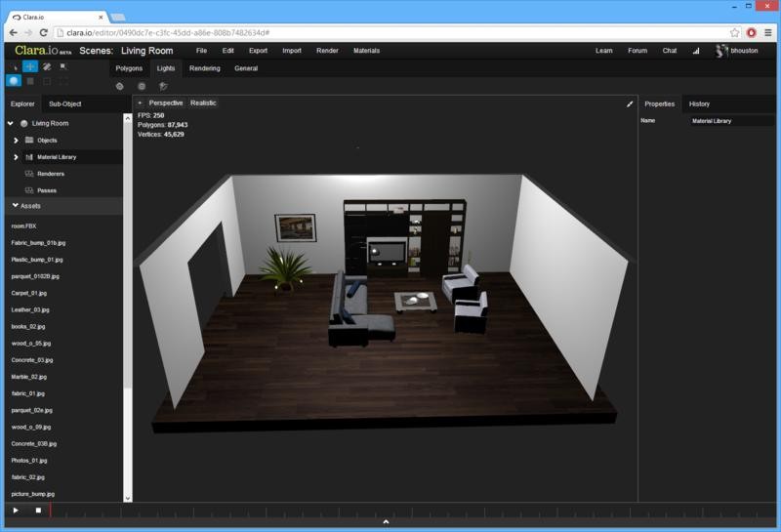Click the pencil icon in viewport corner
This screenshot has width=781, height=532.
[x=630, y=103]
